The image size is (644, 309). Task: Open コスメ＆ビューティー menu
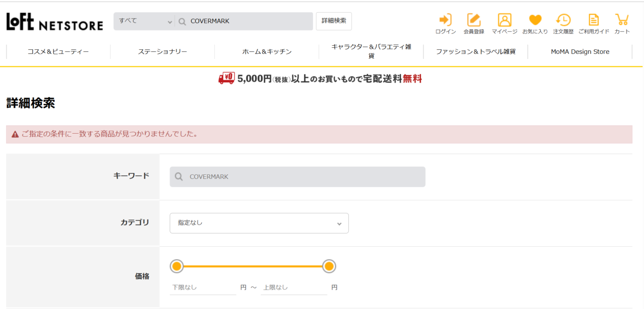(58, 52)
